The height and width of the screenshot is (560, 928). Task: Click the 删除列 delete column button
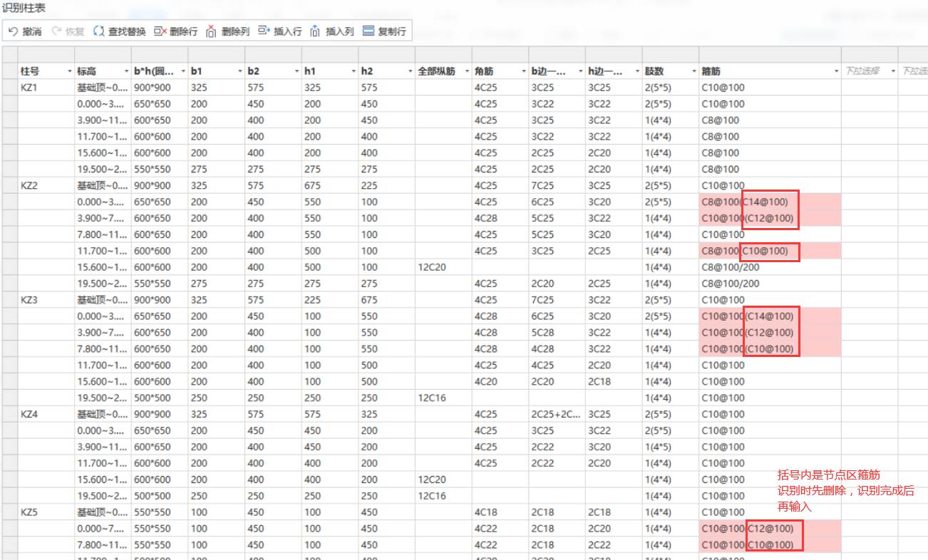(227, 31)
